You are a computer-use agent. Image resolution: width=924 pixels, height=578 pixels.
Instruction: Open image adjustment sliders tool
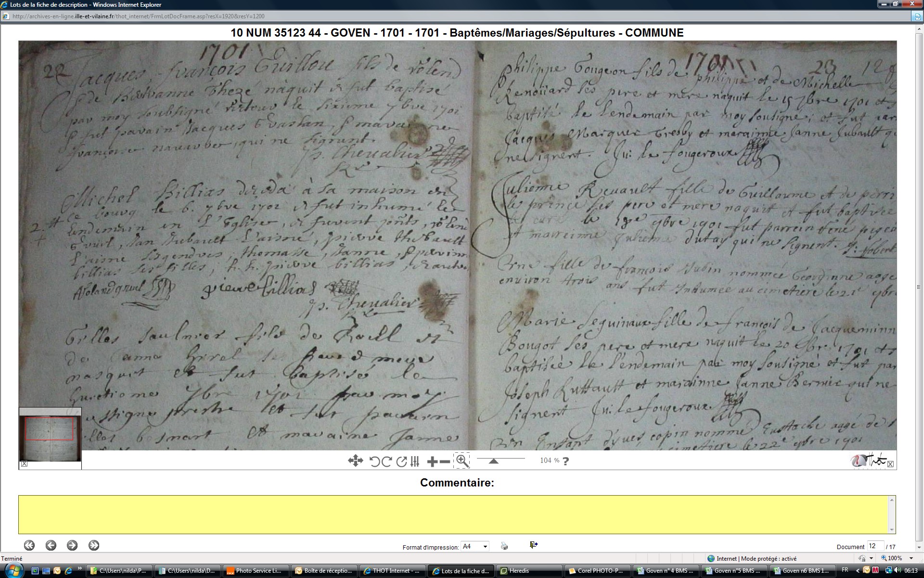[415, 461]
